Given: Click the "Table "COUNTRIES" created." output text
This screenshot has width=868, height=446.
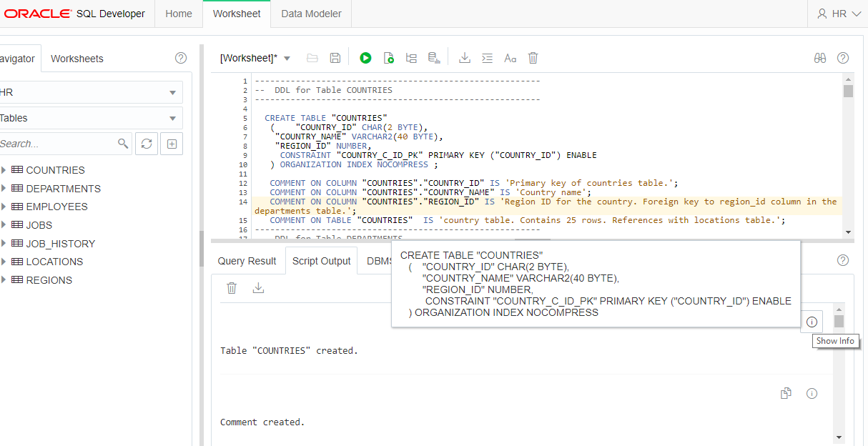Looking at the screenshot, I should point(289,350).
